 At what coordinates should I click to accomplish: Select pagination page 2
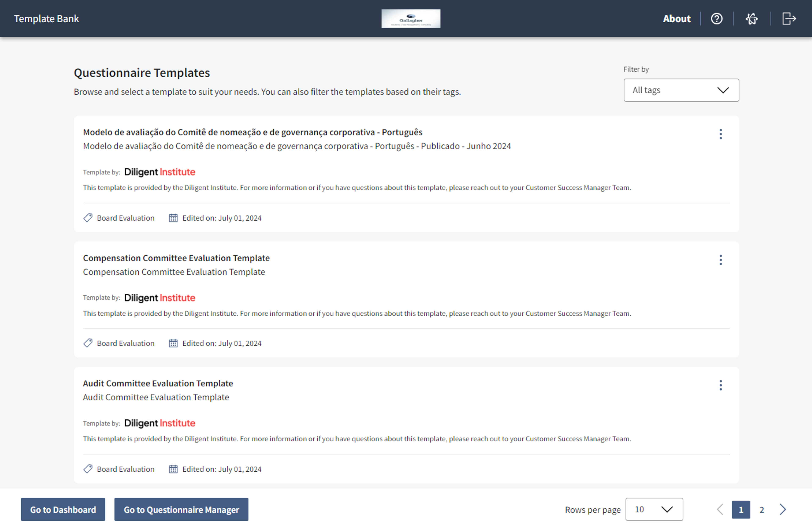(x=761, y=509)
